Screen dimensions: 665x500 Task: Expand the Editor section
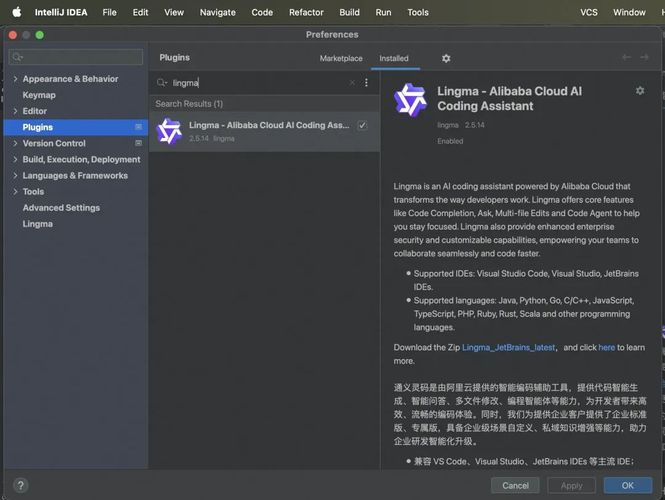(x=15, y=111)
